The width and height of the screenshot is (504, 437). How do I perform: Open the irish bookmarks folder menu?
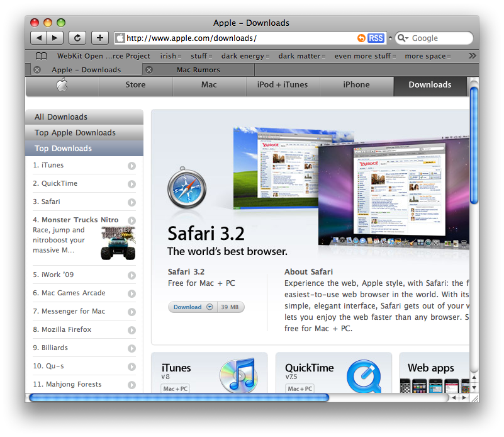point(171,56)
